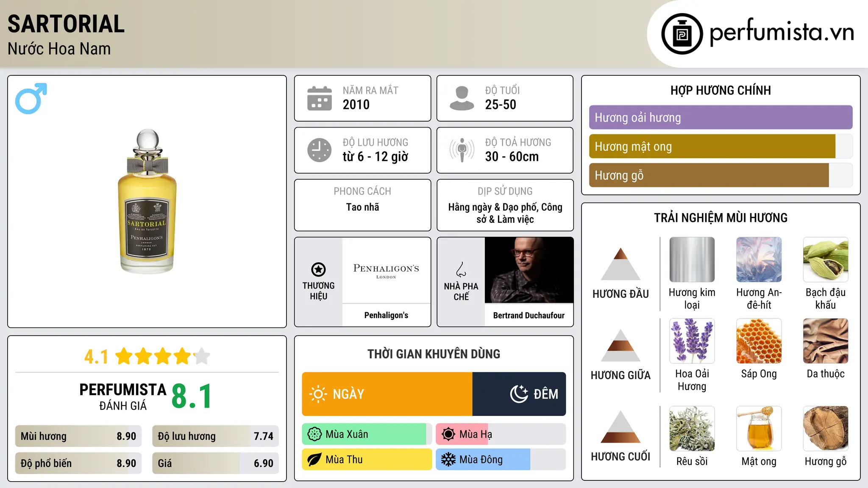This screenshot has height=488, width=868.
Task: Click the Hương cuối pyramid icon
Action: click(x=620, y=427)
